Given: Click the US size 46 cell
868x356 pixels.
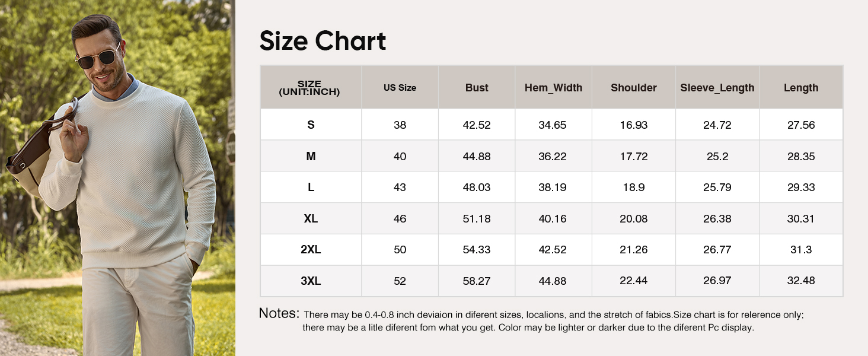Looking at the screenshot, I should coord(400,219).
